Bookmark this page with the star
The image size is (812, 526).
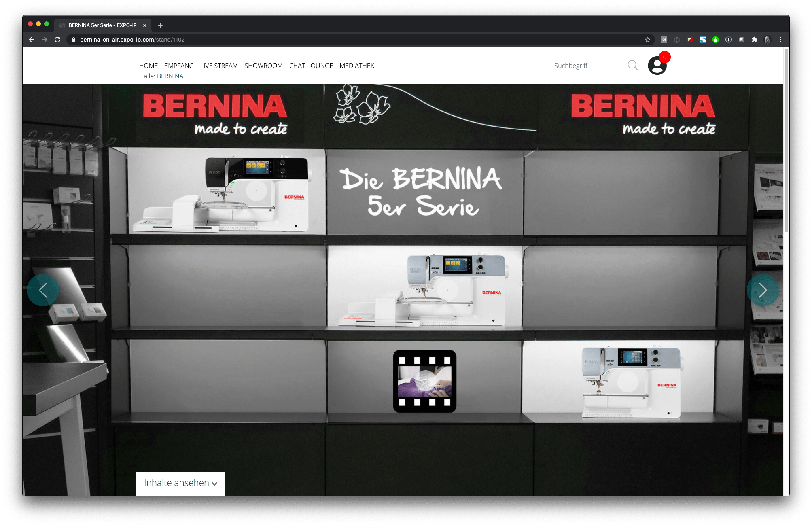click(648, 40)
